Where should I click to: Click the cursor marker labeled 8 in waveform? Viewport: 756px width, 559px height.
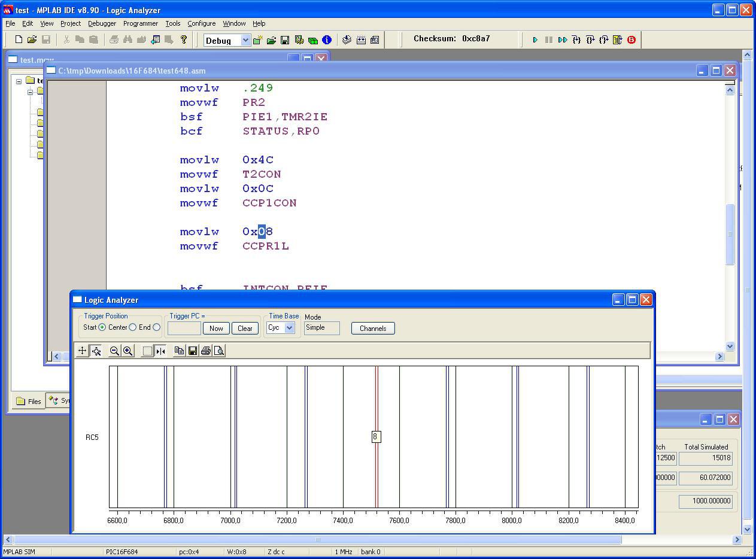pos(376,437)
